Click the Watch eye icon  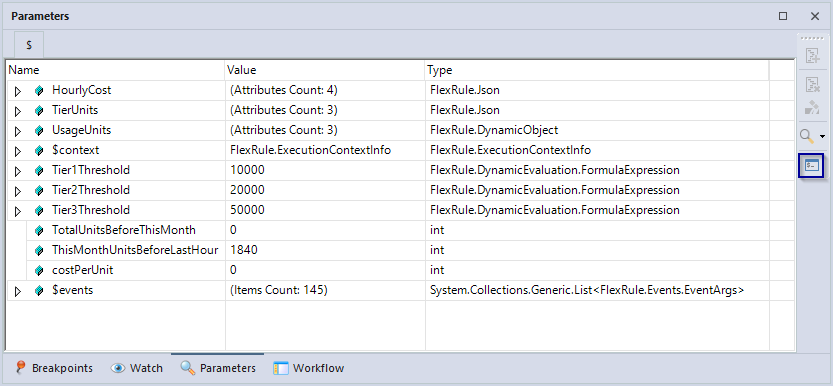click(x=118, y=368)
